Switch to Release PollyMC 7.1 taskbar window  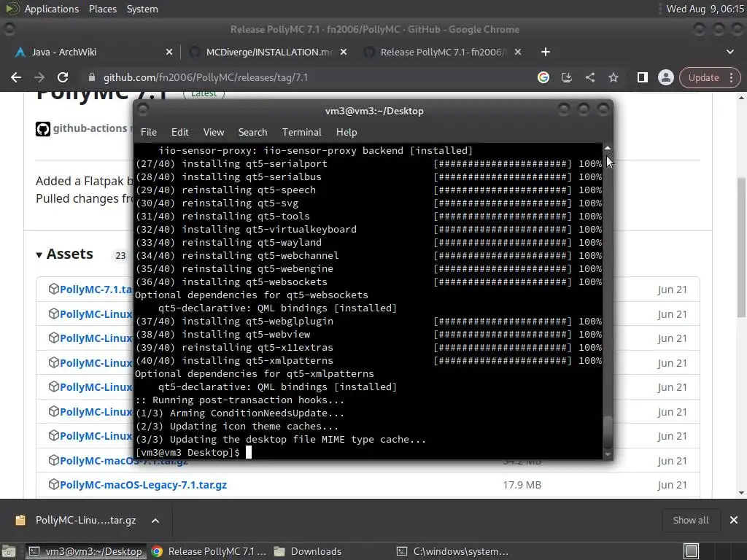pos(209,551)
